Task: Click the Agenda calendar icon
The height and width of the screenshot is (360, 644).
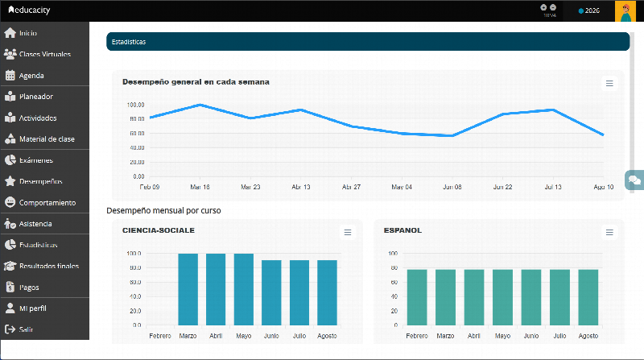Action: click(x=10, y=76)
